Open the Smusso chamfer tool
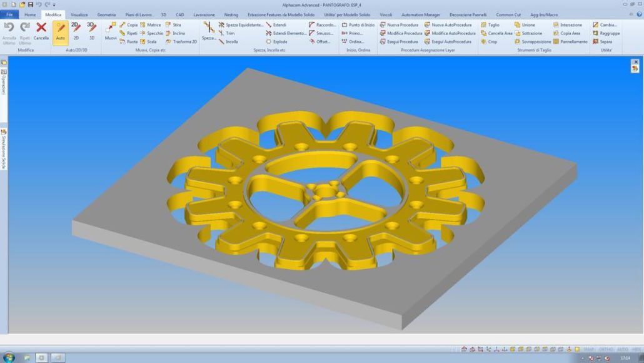 pos(321,33)
